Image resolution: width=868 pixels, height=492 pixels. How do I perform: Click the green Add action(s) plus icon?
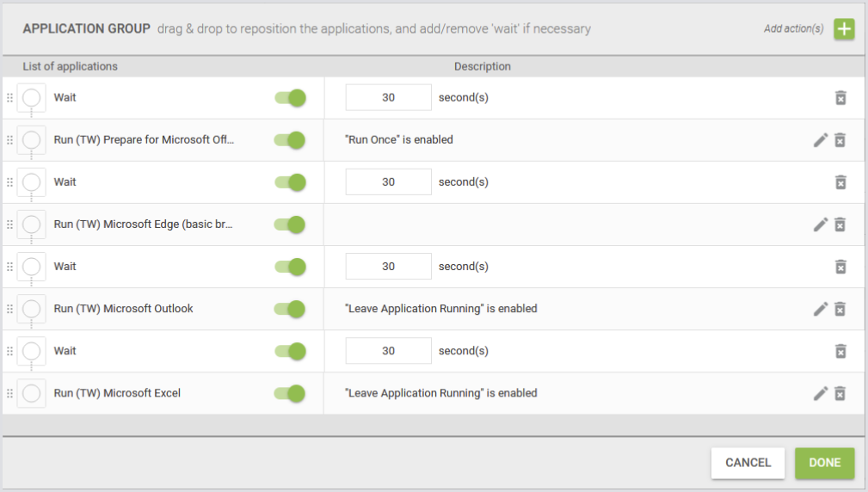tap(844, 28)
